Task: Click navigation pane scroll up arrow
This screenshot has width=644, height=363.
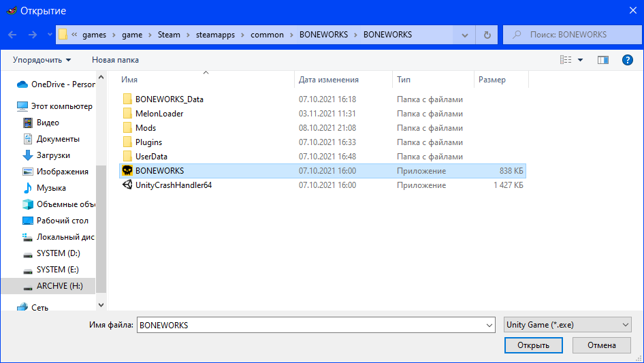Action: pos(101,77)
